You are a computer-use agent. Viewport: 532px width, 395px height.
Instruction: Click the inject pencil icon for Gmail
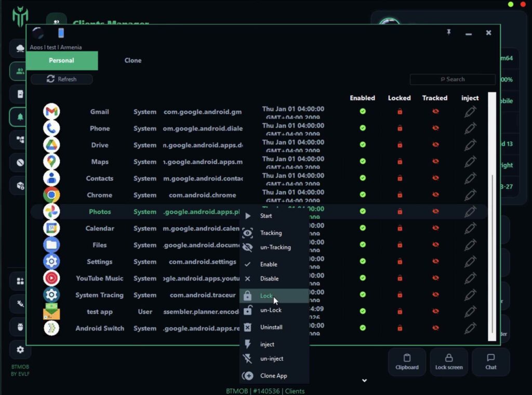(x=470, y=111)
